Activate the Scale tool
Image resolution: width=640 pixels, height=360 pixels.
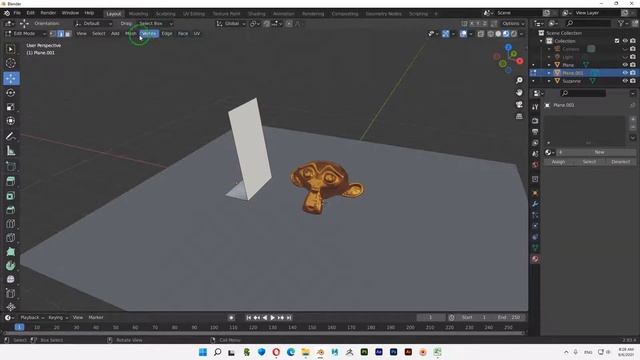click(x=11, y=107)
